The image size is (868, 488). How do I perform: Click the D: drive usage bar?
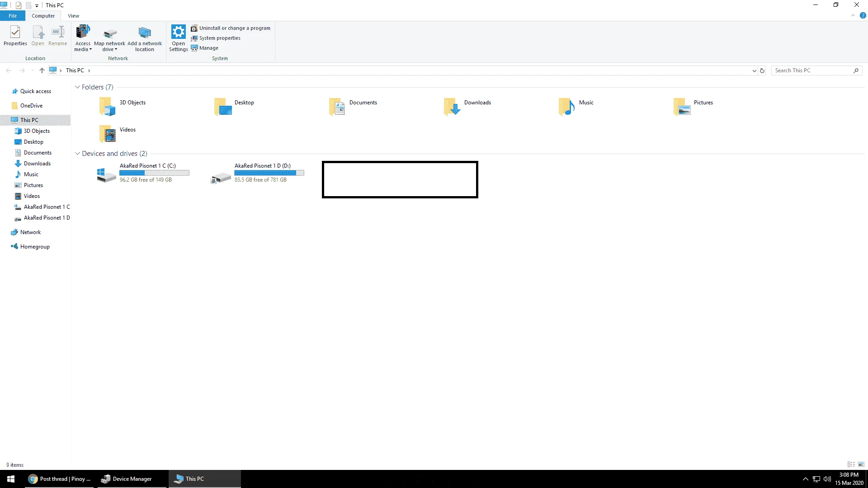pos(269,173)
